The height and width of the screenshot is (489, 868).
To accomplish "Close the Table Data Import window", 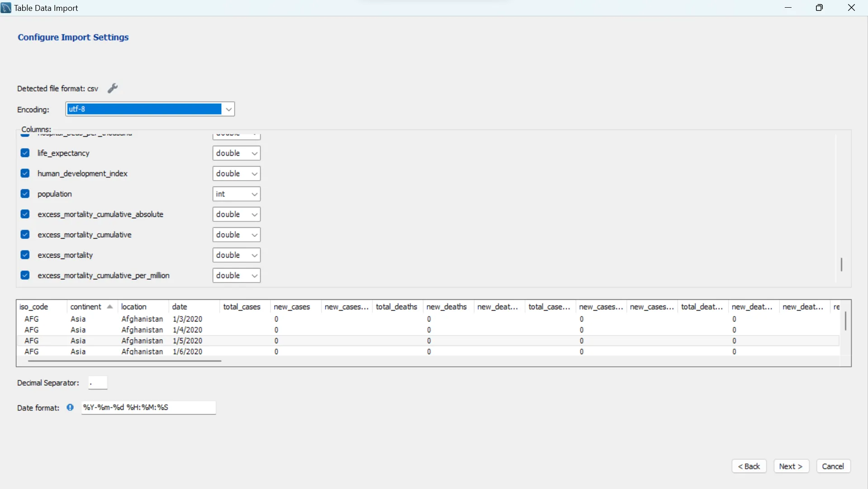I will (851, 8).
